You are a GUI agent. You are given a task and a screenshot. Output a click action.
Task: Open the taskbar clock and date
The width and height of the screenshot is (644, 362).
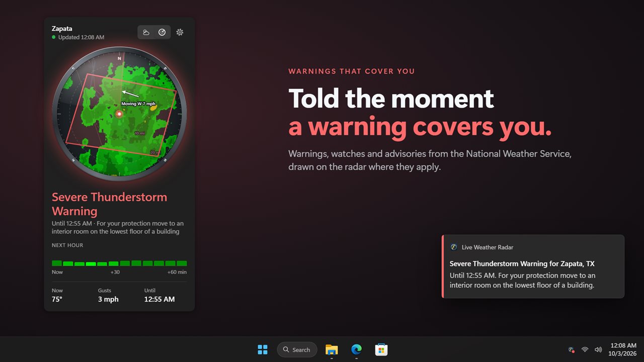point(623,349)
